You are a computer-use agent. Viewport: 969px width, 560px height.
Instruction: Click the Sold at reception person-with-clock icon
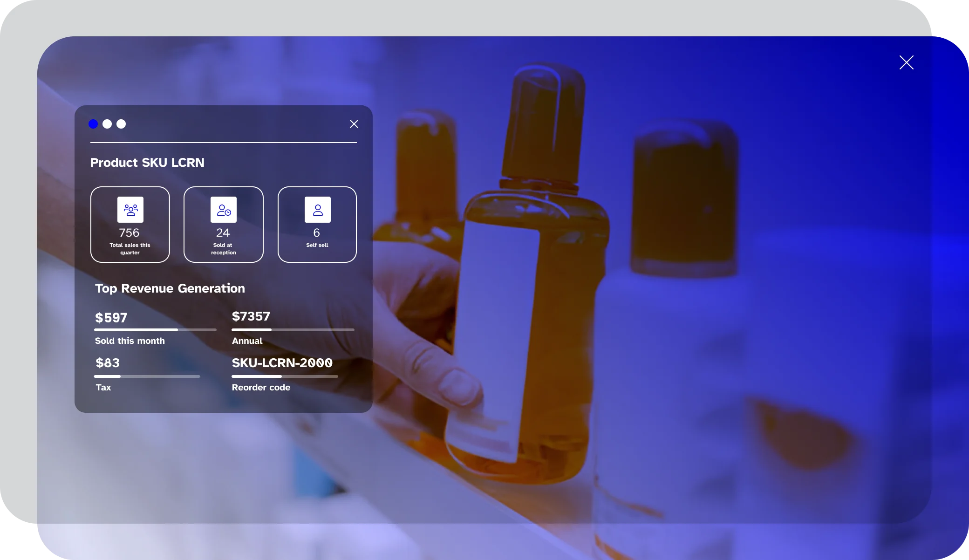[x=224, y=210]
